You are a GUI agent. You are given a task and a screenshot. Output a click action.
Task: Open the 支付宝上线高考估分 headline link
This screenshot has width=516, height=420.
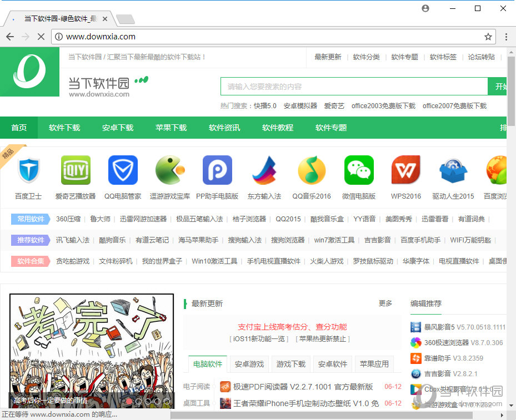click(292, 327)
